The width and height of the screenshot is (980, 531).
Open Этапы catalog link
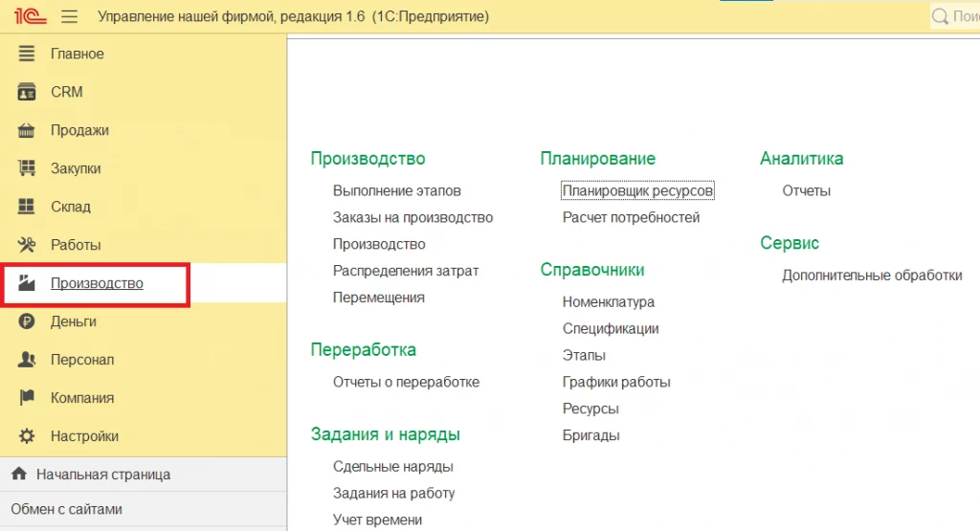585,356
